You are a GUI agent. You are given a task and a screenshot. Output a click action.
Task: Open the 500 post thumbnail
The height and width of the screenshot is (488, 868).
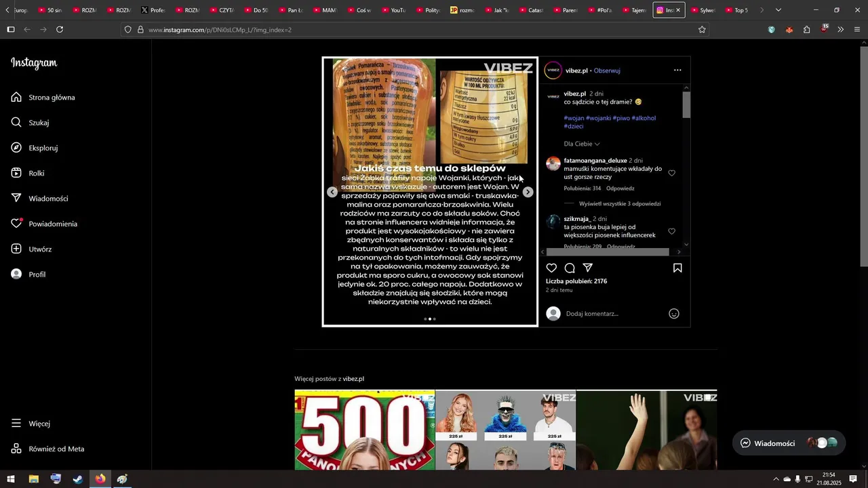point(365,430)
